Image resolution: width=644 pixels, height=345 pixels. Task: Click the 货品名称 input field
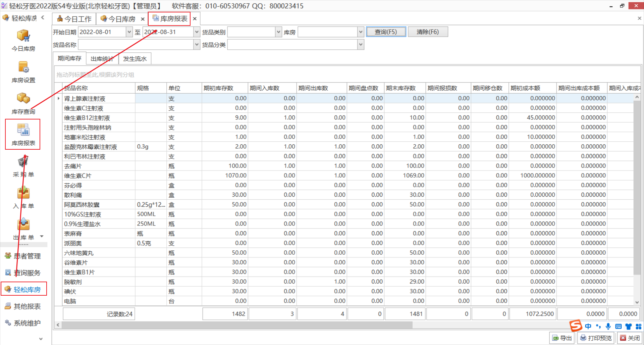(x=136, y=45)
